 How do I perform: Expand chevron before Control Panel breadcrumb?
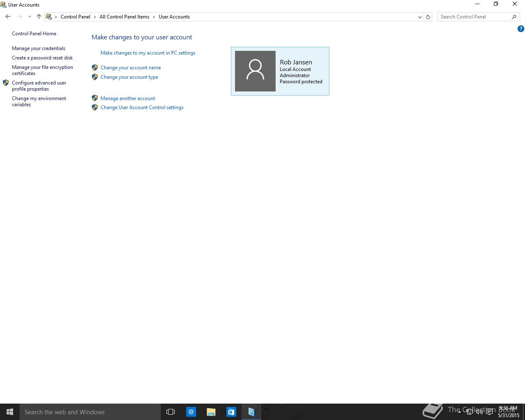(56, 17)
